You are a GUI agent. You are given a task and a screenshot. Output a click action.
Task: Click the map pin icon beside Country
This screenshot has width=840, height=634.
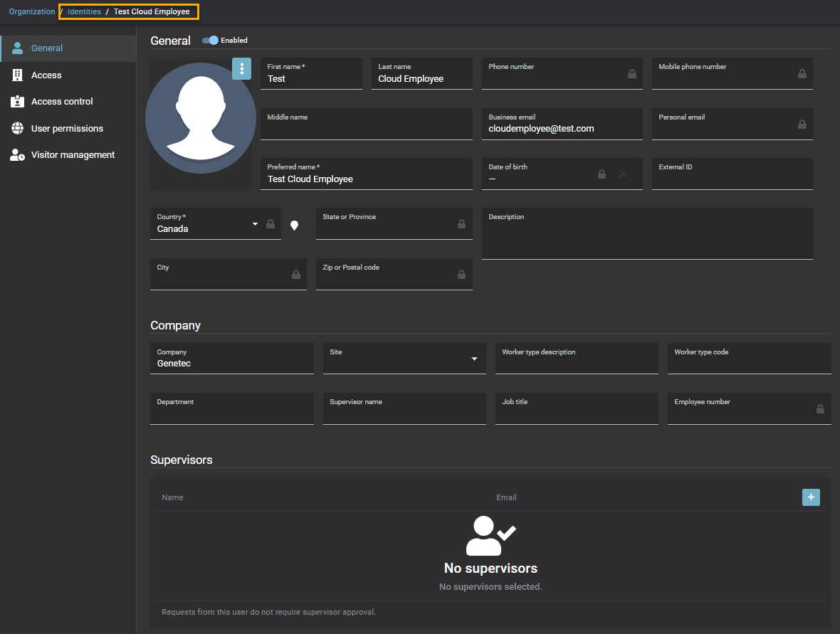coord(294,226)
